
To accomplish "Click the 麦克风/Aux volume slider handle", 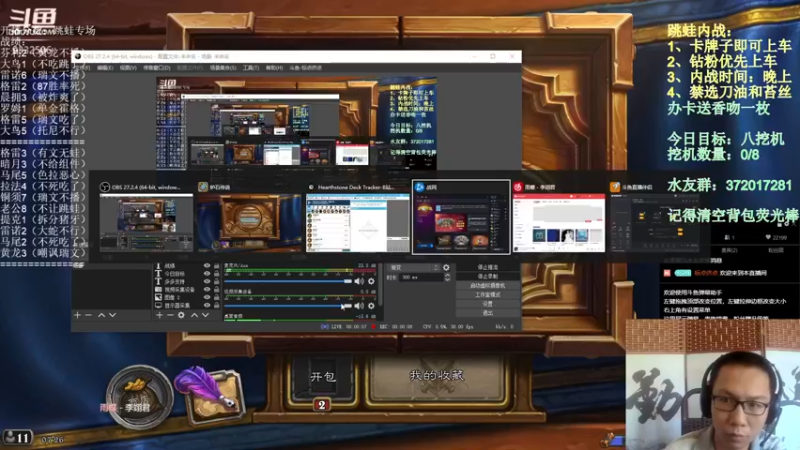I will pos(348,281).
